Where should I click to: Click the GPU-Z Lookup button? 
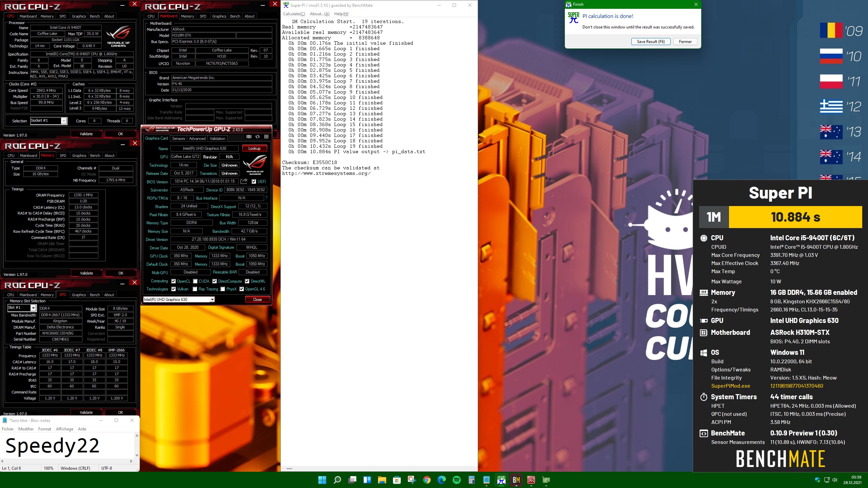[x=254, y=148]
